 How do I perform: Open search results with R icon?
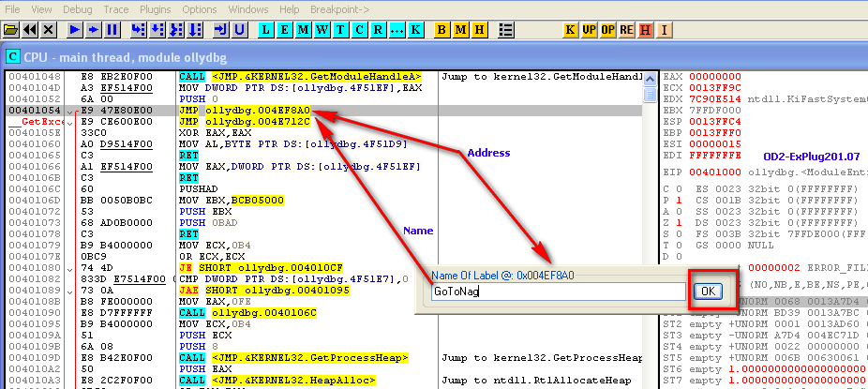pos(379,30)
